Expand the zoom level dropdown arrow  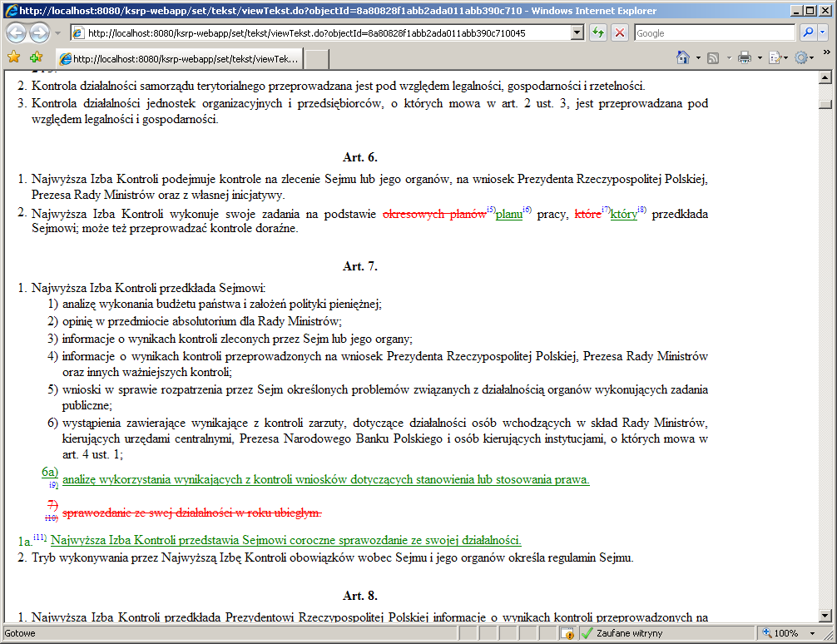(x=812, y=633)
